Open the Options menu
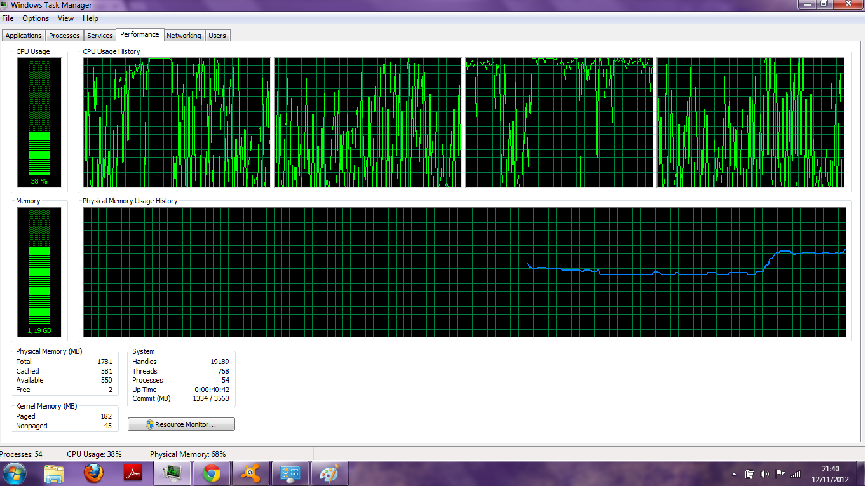This screenshot has height=488, width=868. [36, 18]
